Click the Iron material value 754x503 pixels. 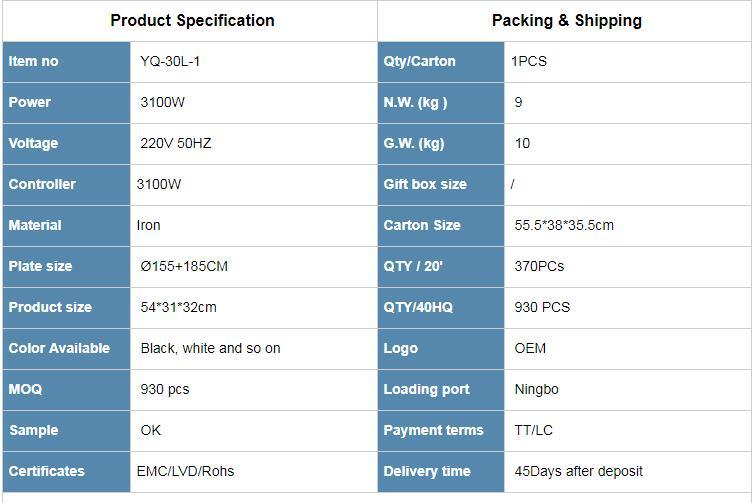coord(148,225)
